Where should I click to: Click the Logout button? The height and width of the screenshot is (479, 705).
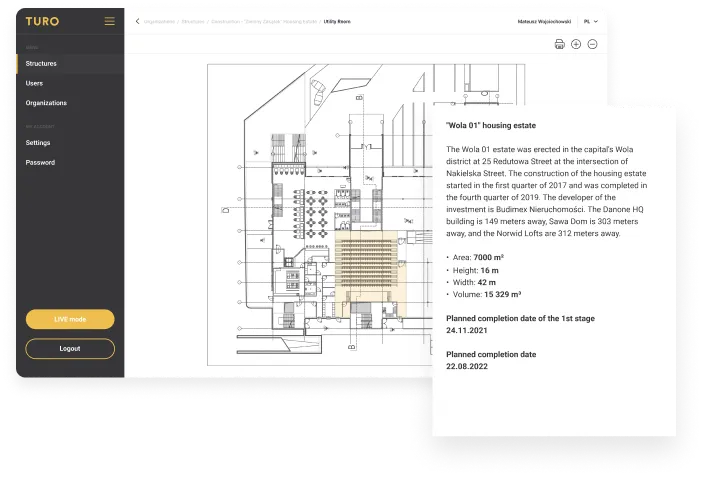(70, 349)
